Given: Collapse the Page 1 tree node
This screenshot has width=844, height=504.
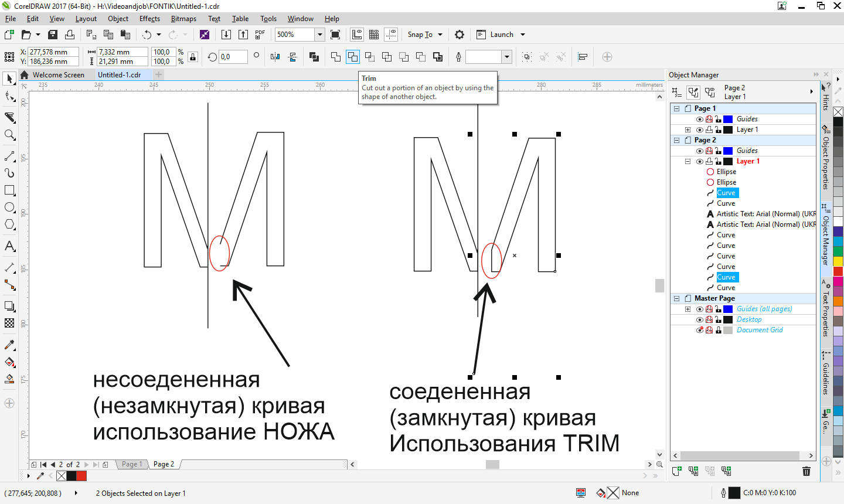Looking at the screenshot, I should (x=676, y=108).
